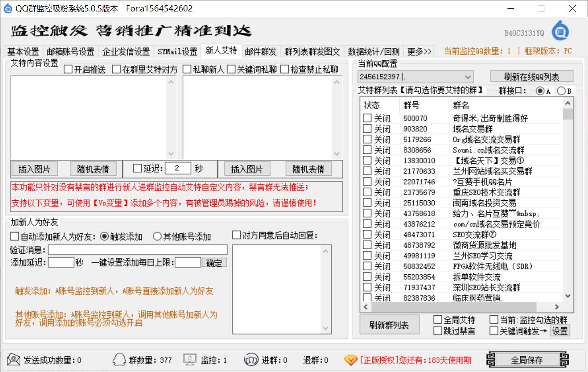Screen dimensions: 588x372
Task: Click the delay seconds field showing 2
Action: tap(179, 168)
